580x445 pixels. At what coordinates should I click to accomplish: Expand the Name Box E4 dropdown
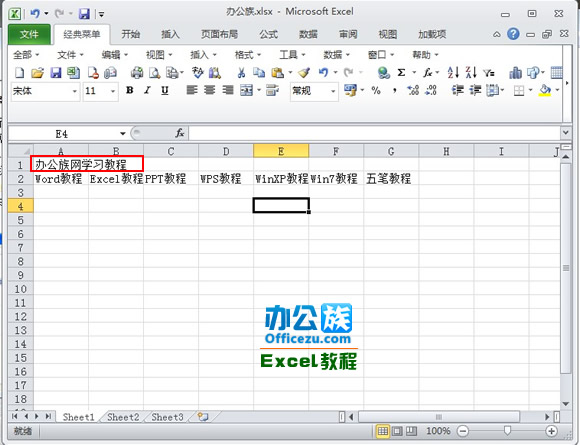pyautogui.click(x=122, y=134)
